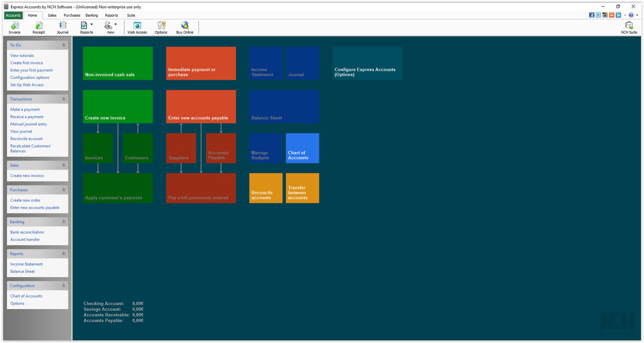This screenshot has width=644, height=343.
Task: Click the Set Up Web Access link
Action: pyautogui.click(x=27, y=85)
